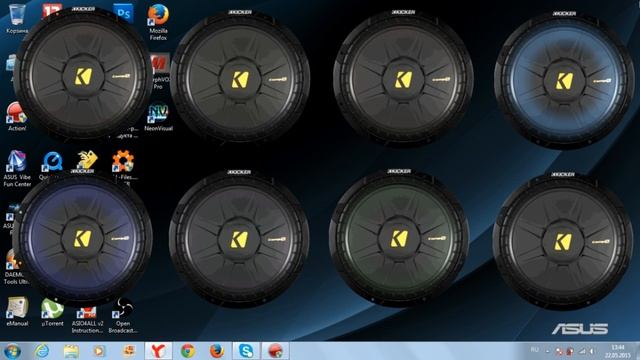
Task: Launch Firefox from the taskbar
Action: [217, 351]
